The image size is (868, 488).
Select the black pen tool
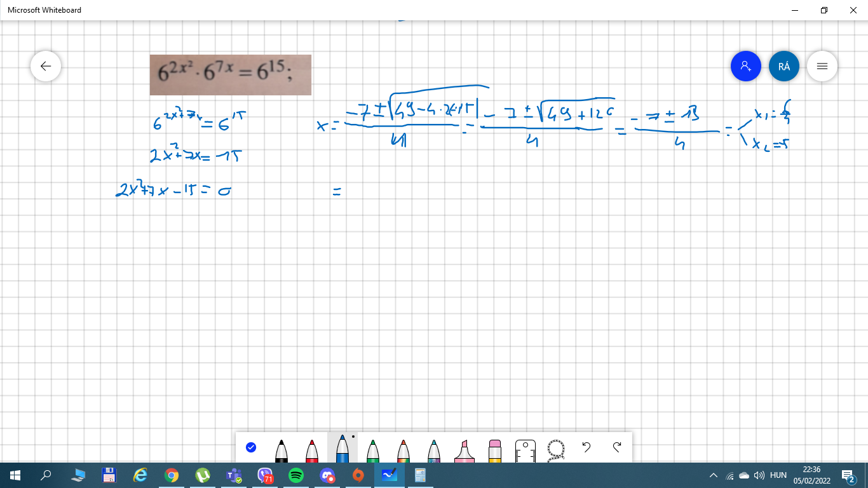click(281, 450)
